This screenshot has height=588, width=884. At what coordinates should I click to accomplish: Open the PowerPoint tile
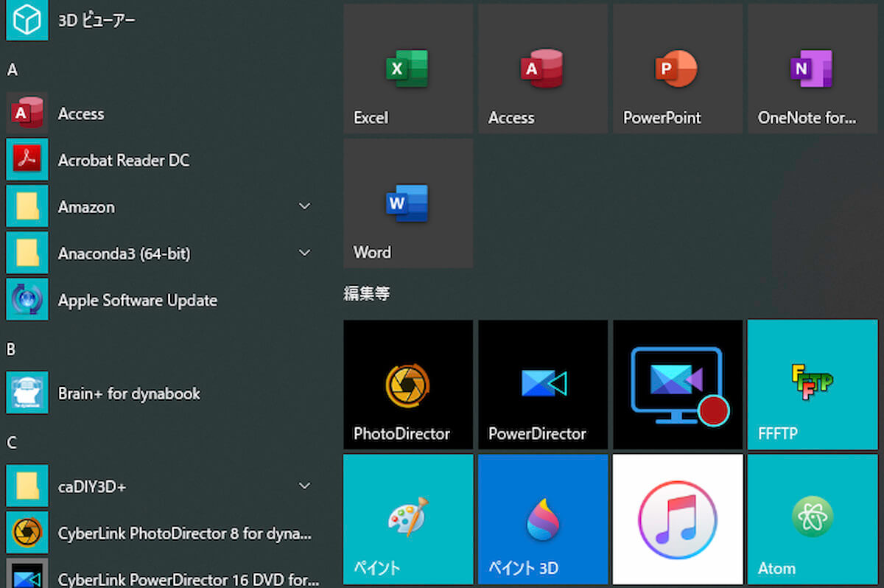[678, 69]
